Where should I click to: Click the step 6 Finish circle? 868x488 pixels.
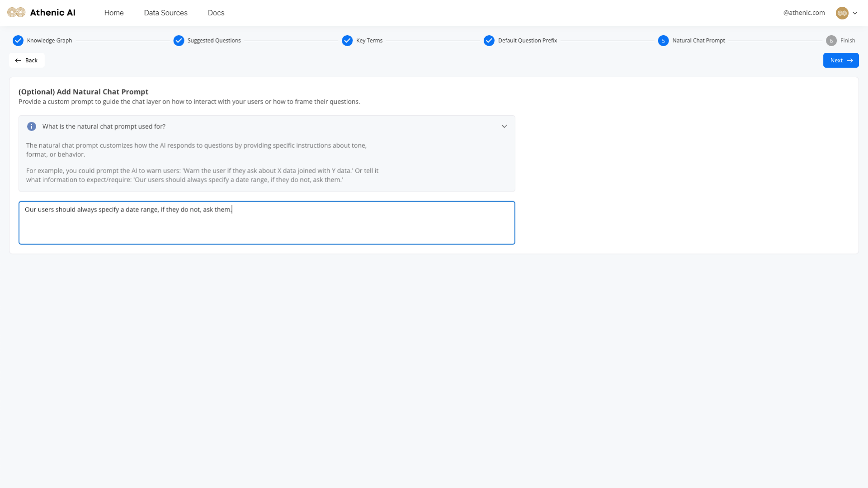831,41
